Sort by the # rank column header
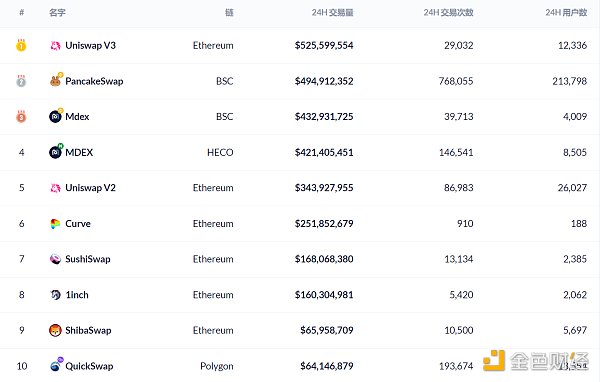 [22, 13]
